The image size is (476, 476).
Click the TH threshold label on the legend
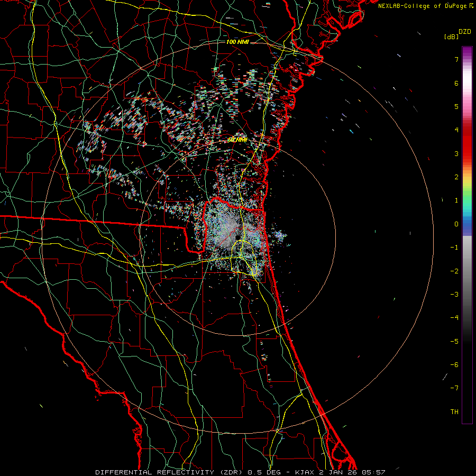click(454, 412)
